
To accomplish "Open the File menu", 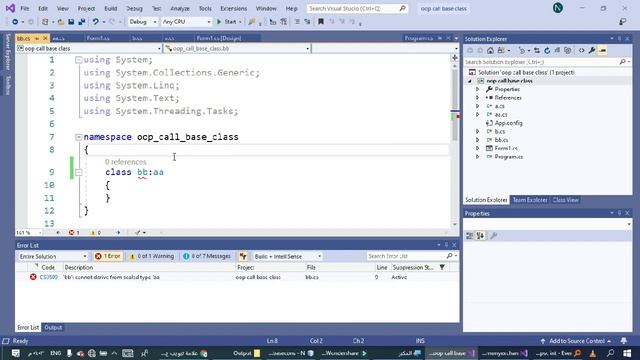I will tap(24, 8).
